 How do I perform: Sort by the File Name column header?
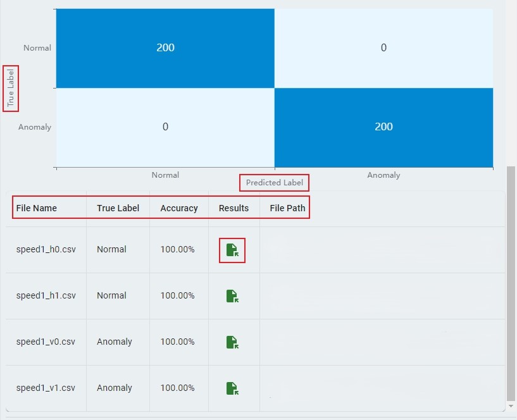[37, 208]
